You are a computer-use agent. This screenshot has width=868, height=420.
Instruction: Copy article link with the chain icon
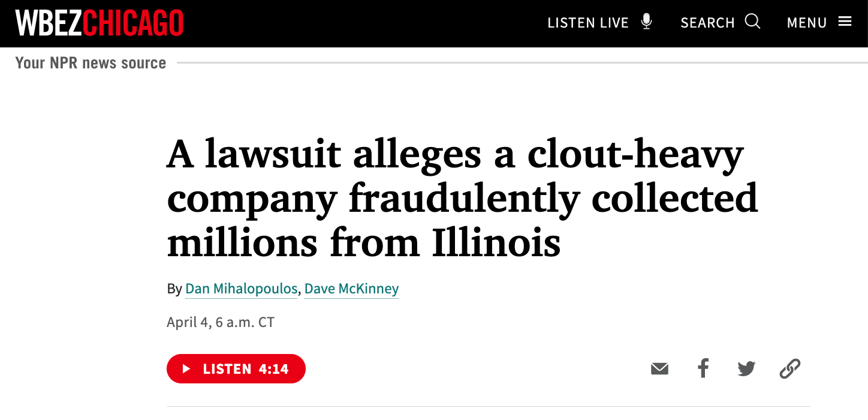click(790, 368)
